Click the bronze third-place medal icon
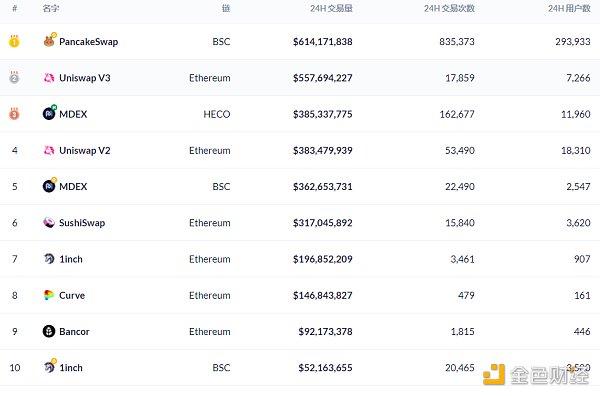Image resolution: width=600 pixels, height=396 pixels. pos(14,114)
